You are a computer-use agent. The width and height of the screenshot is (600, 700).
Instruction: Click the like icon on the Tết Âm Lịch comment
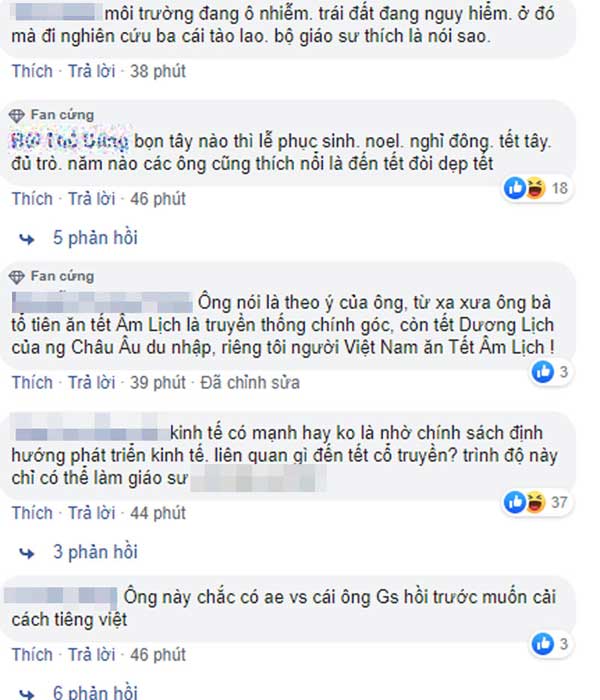pos(543,372)
